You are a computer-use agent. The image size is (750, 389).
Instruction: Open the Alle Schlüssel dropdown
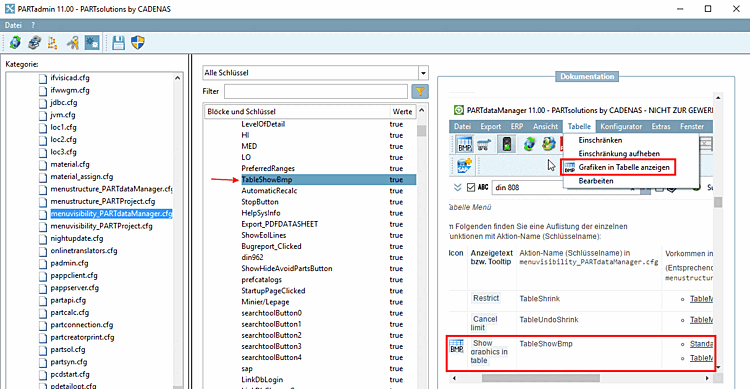(423, 73)
